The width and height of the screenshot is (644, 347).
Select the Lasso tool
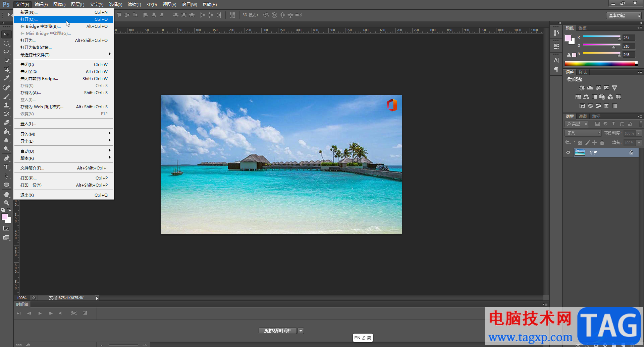(x=6, y=52)
